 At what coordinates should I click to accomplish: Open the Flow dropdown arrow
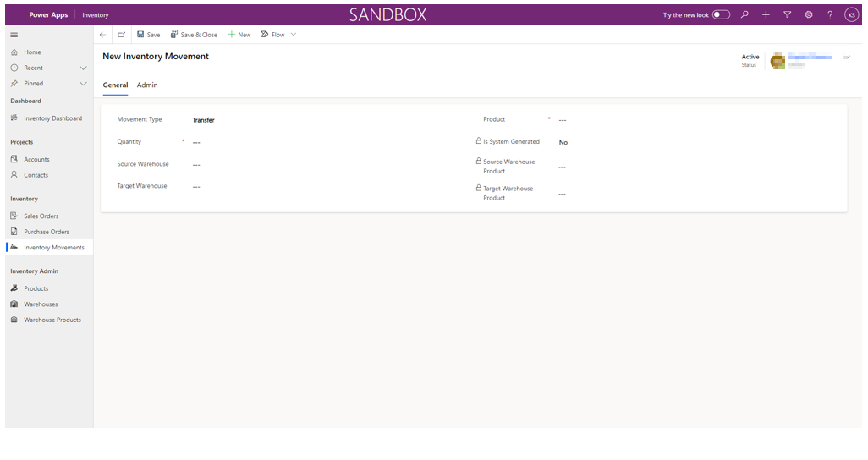pos(294,35)
